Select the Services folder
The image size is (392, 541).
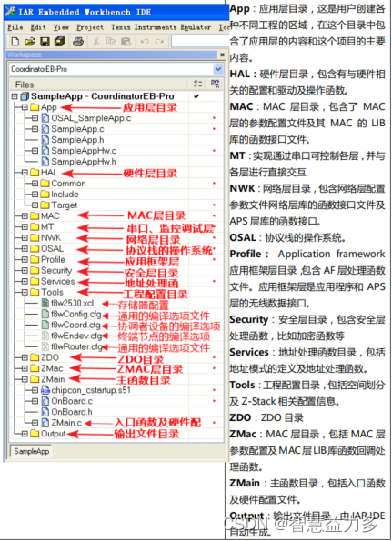(x=57, y=281)
